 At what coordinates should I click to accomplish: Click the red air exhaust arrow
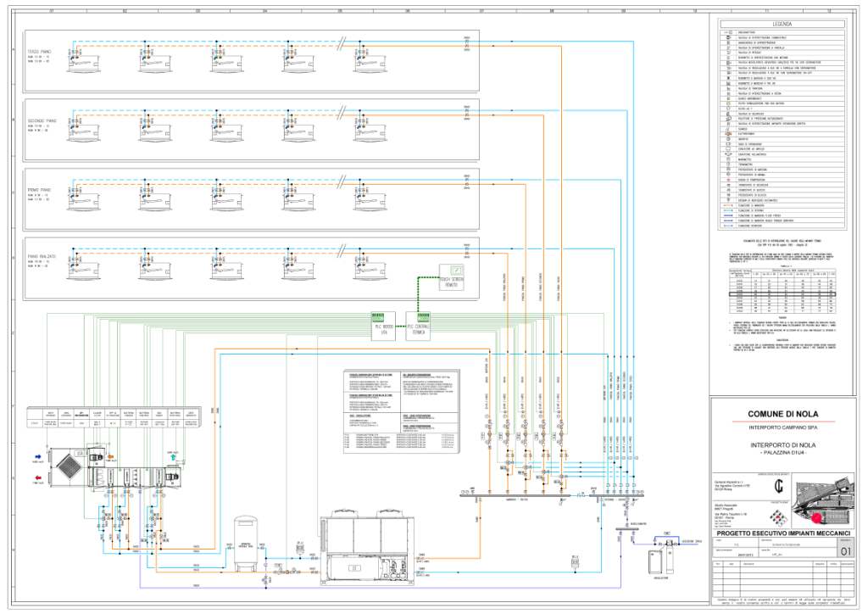click(x=37, y=479)
